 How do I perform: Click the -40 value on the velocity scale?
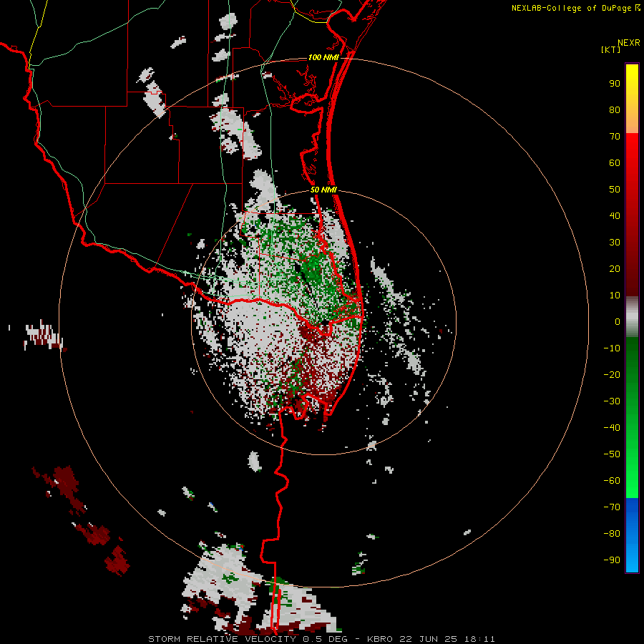(x=612, y=428)
